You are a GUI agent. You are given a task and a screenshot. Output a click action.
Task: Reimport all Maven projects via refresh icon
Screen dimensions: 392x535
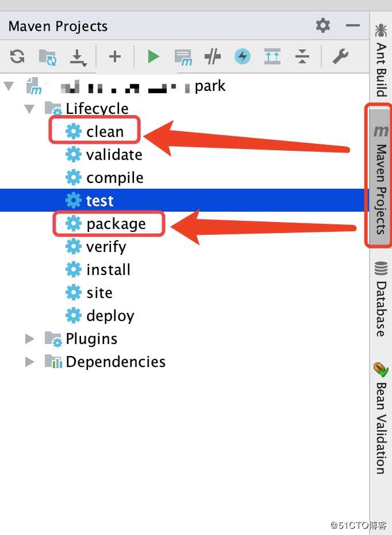tap(17, 56)
